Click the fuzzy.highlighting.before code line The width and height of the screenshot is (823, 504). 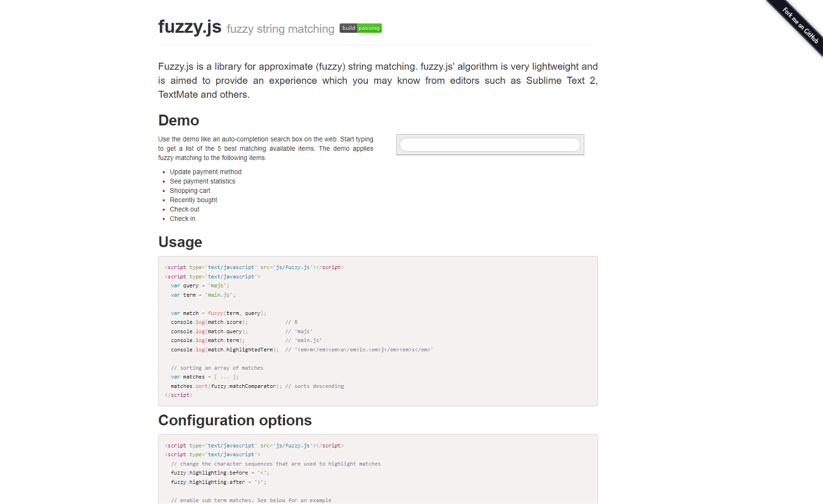pos(220,473)
